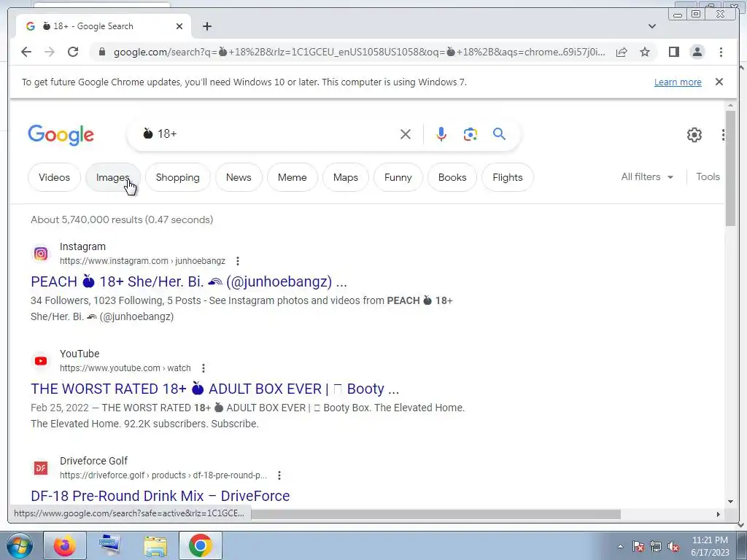This screenshot has height=560, width=747.
Task: Filter results by Funny
Action: [x=398, y=177]
